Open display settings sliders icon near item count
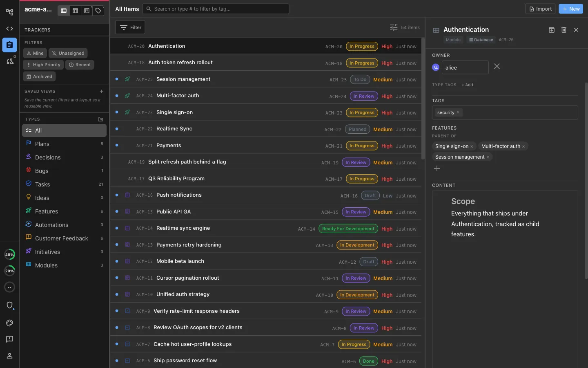 coord(394,27)
